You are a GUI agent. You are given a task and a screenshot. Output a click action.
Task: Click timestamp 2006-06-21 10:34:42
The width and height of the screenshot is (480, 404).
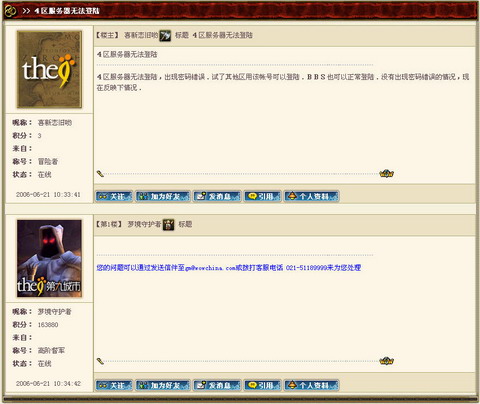pyautogui.click(x=48, y=383)
